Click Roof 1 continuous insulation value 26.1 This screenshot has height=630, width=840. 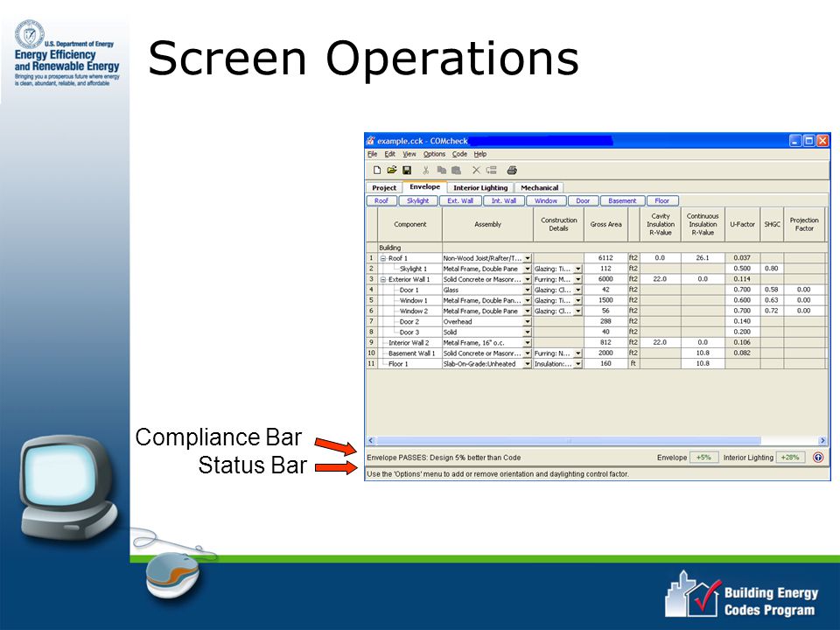[703, 257]
